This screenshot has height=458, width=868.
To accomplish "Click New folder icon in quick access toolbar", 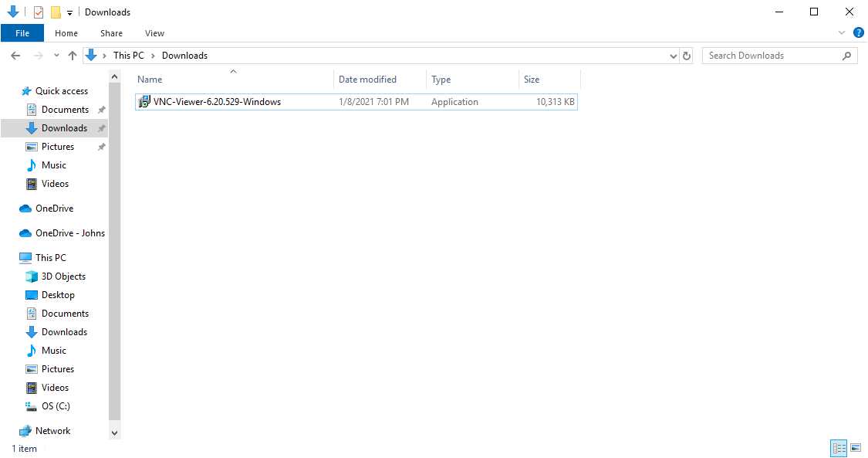I will coord(56,12).
